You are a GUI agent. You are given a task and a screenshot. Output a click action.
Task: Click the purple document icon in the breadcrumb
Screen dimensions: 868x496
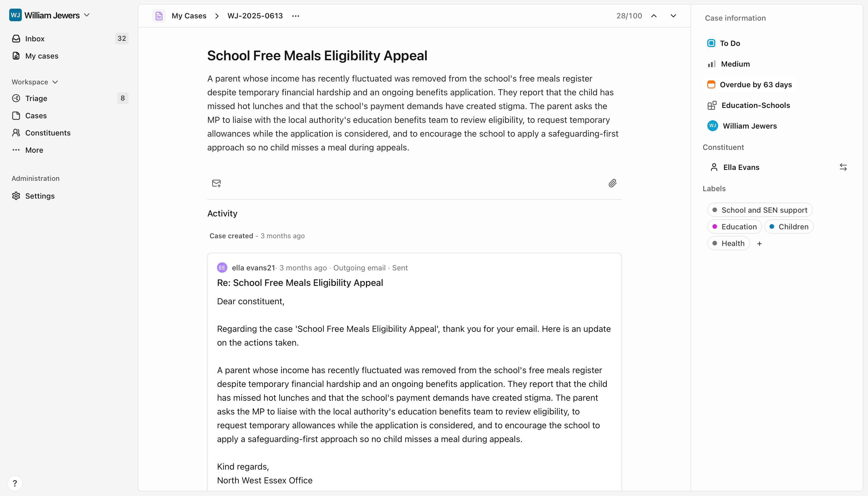click(x=159, y=15)
